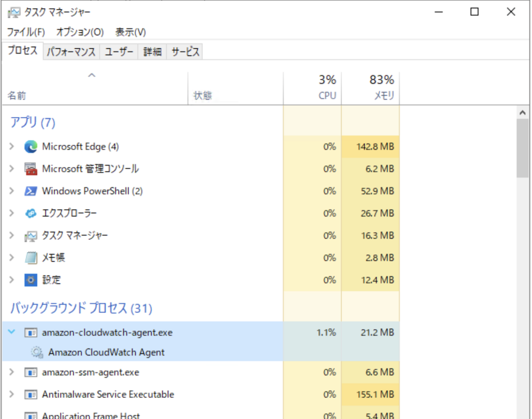Select the プロセス tab
Viewport: 532px width, 419px height.
point(23,51)
